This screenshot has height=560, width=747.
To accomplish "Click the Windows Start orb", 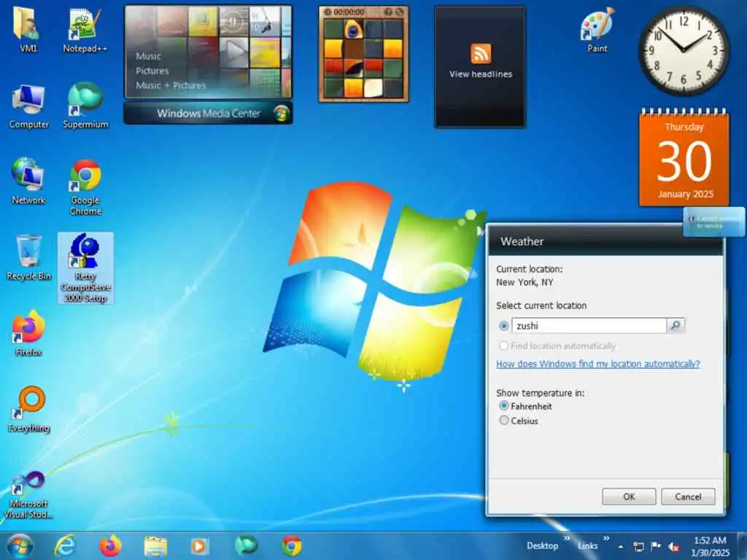I will 20,545.
